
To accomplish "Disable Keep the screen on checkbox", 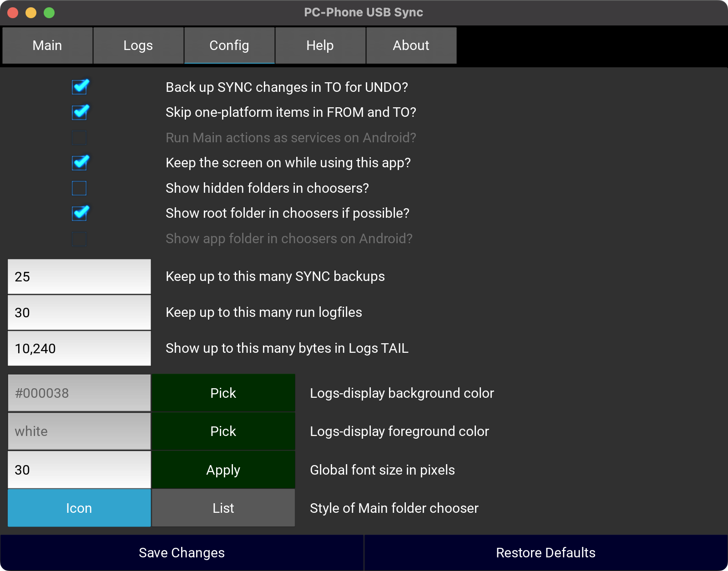I will click(80, 163).
